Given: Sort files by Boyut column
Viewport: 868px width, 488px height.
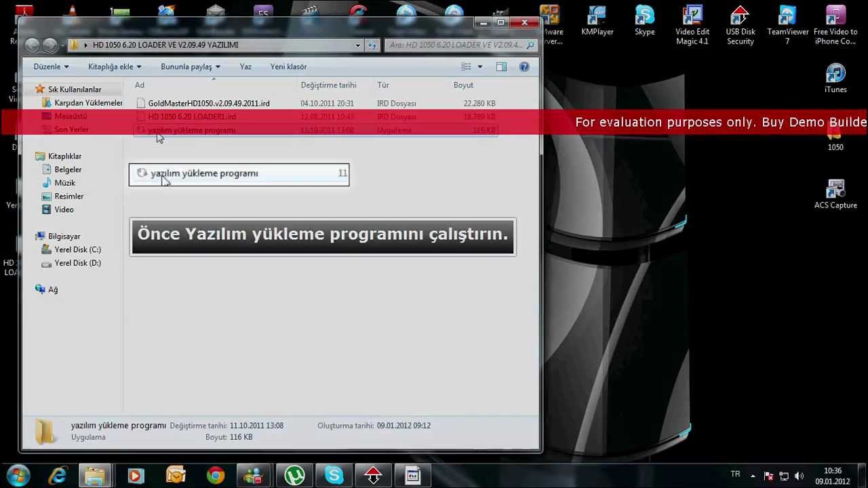Looking at the screenshot, I should (463, 85).
